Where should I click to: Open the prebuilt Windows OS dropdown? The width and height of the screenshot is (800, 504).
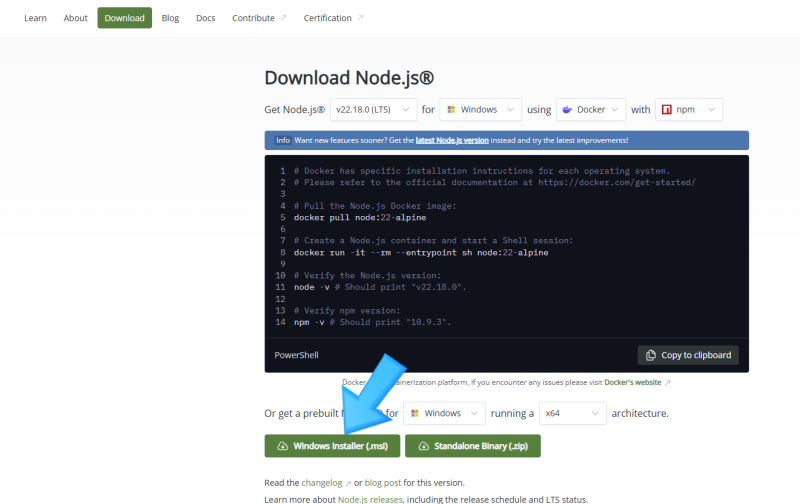[x=444, y=413]
